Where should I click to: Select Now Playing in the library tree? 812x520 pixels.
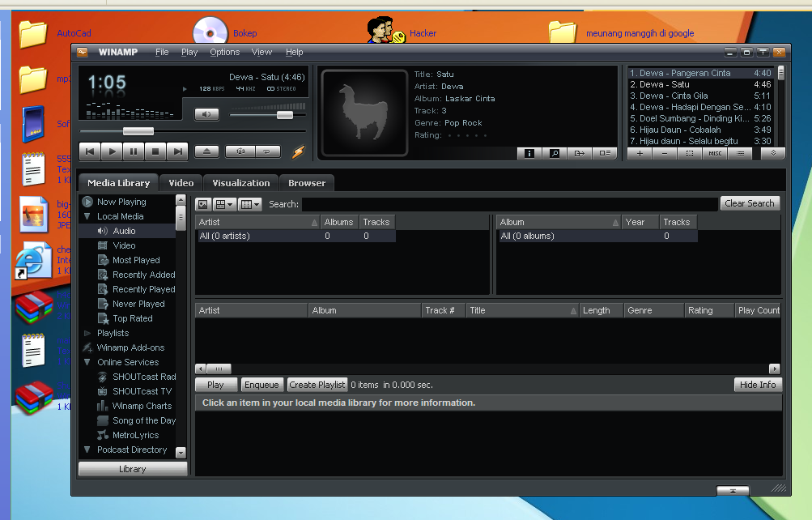121,202
